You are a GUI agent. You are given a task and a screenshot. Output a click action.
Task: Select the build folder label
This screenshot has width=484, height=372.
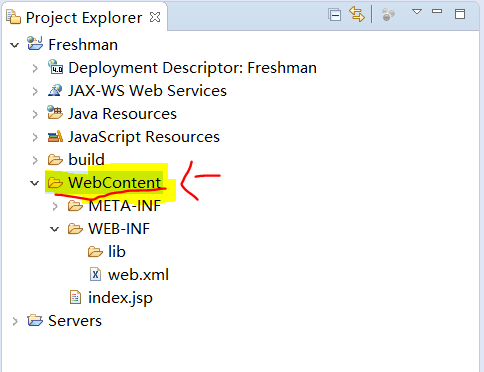[86, 159]
